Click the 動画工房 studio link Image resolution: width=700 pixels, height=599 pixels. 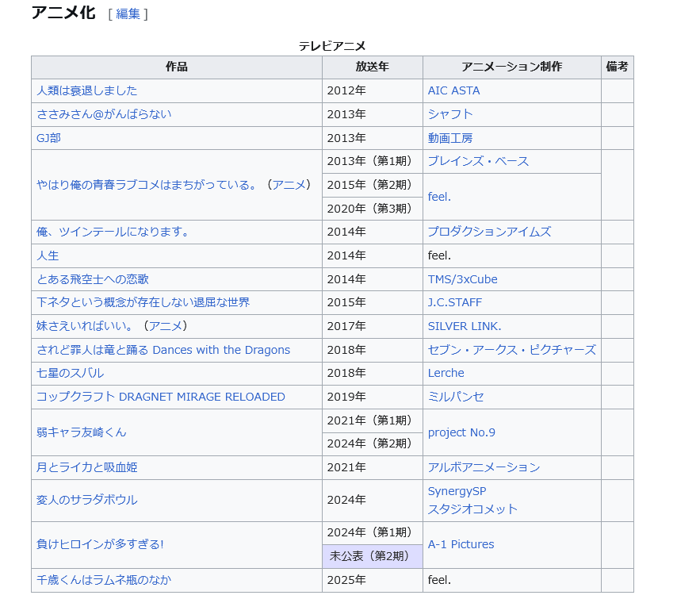450,138
